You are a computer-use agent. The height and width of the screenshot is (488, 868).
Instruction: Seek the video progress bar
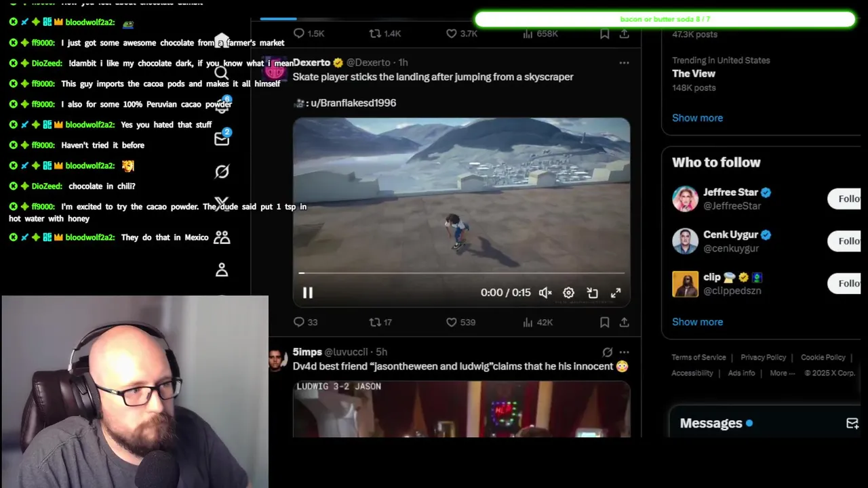[461, 273]
